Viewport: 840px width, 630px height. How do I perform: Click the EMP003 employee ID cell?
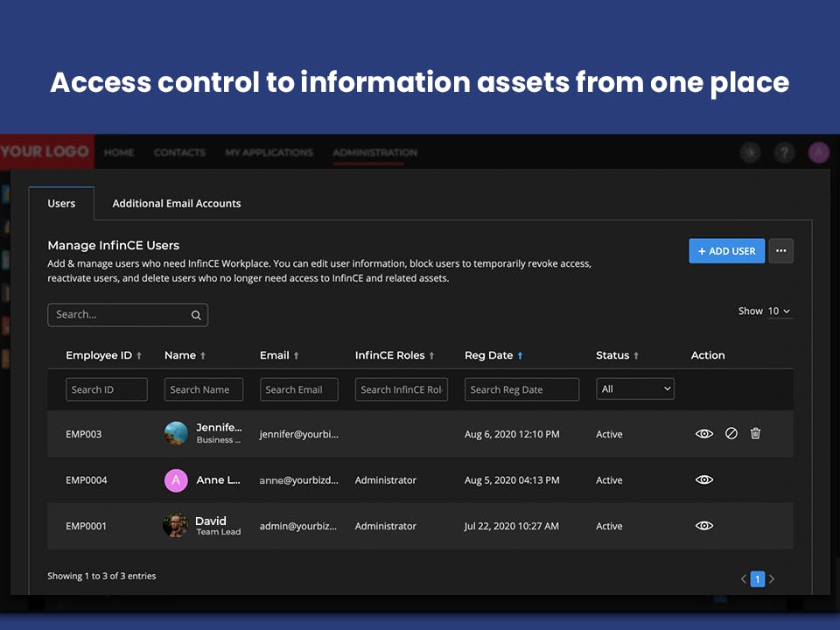pos(84,435)
